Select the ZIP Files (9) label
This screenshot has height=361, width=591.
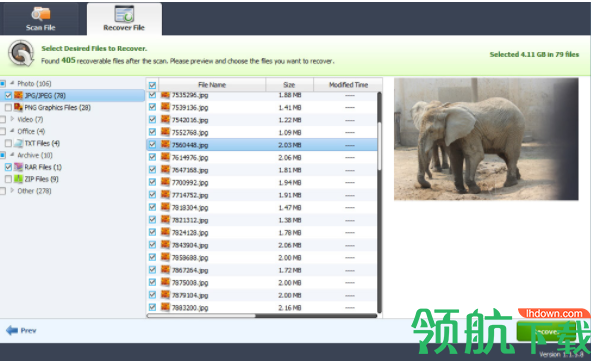(x=41, y=179)
